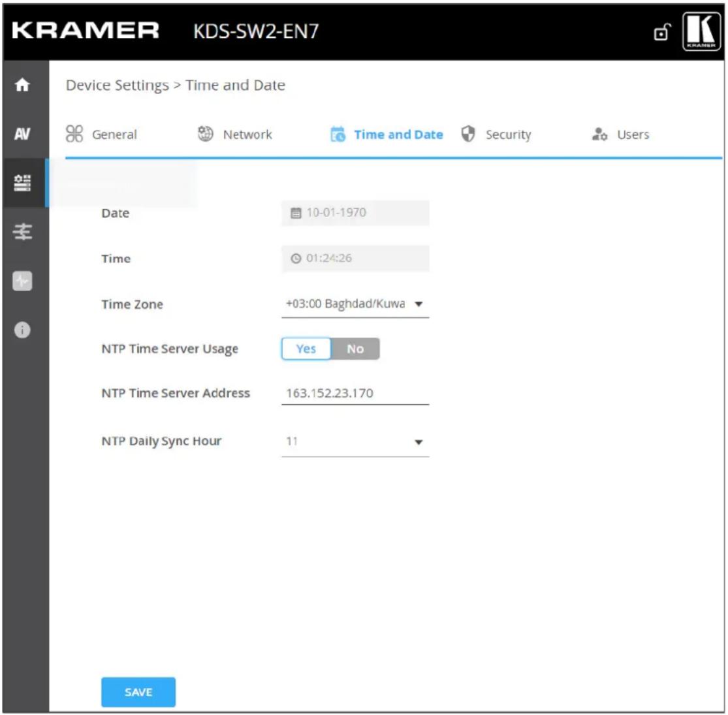Click the +03:00 Baghdad/Kuwait time zone value
728x715 pixels.
point(345,304)
